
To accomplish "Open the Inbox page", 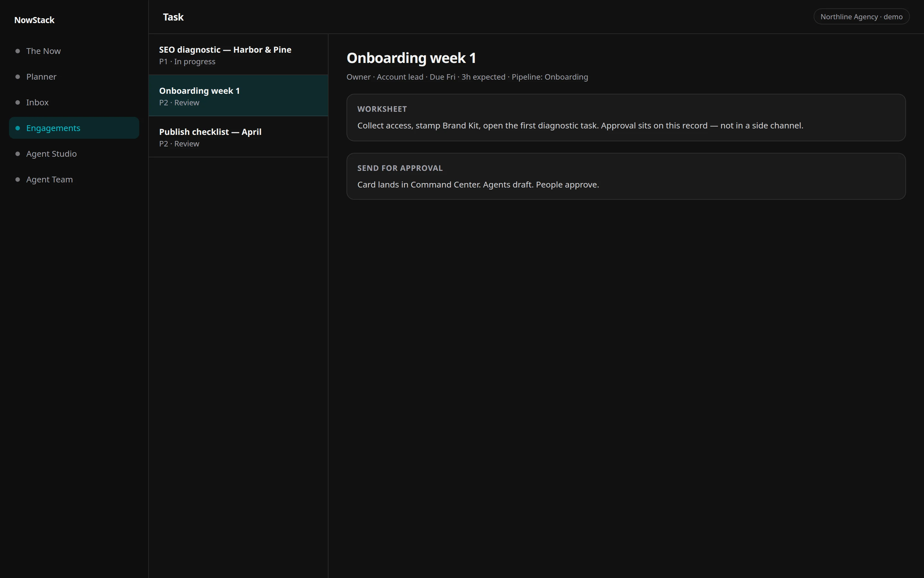I will click(x=74, y=102).
